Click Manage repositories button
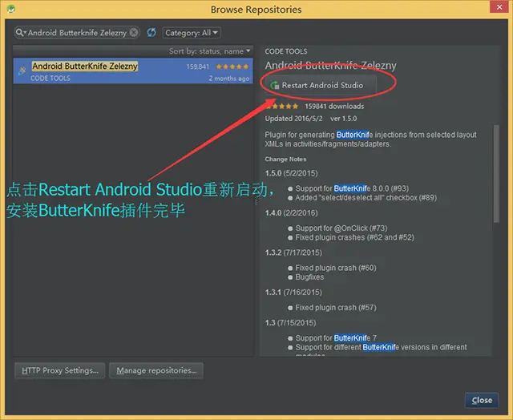This screenshot has width=513, height=420. [x=156, y=370]
